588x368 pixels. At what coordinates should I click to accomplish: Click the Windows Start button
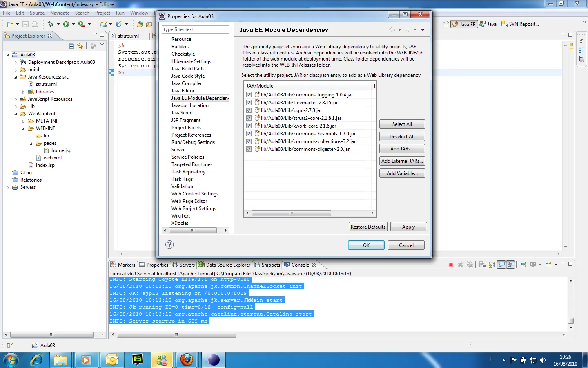click(11, 360)
